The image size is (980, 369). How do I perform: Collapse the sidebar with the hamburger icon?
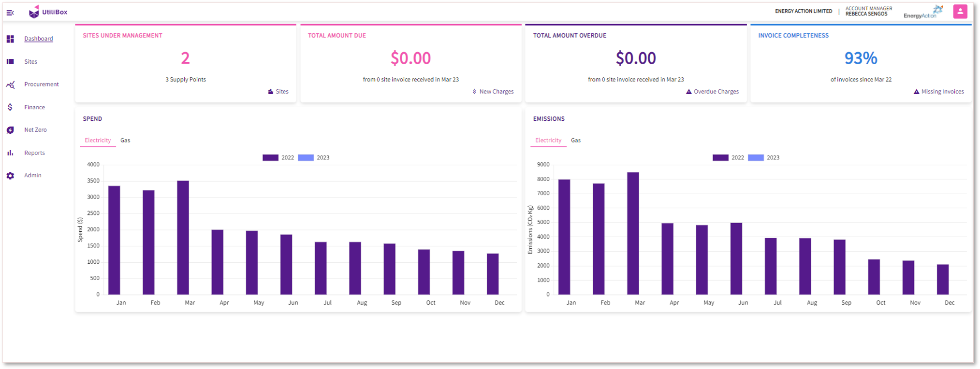pos(10,13)
